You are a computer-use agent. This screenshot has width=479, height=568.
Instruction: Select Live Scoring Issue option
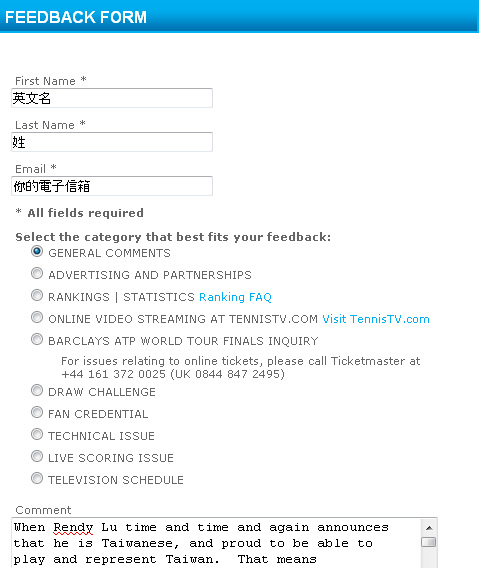click(x=37, y=456)
